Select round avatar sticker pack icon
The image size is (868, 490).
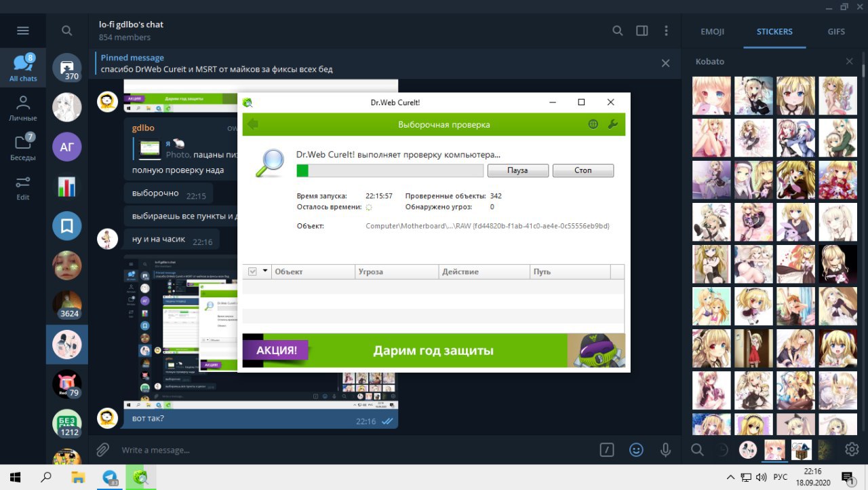tap(748, 449)
